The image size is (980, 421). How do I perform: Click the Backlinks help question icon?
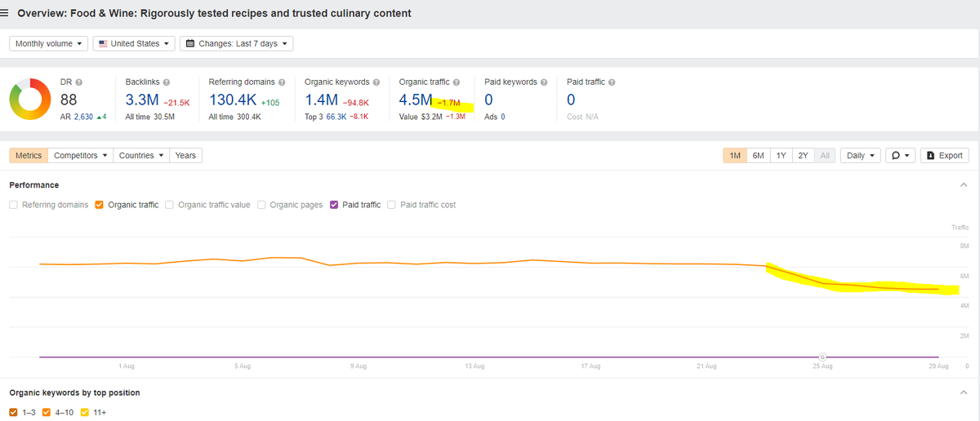tap(167, 82)
